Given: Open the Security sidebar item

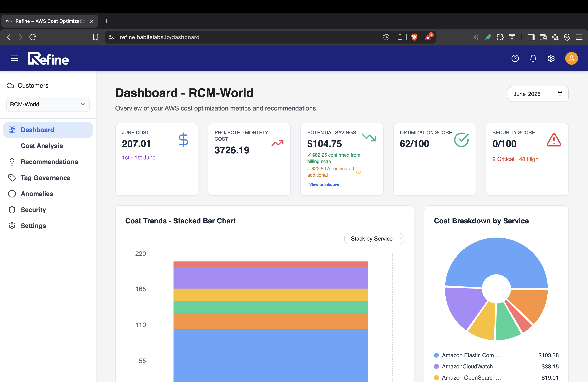Looking at the screenshot, I should (x=48, y=210).
